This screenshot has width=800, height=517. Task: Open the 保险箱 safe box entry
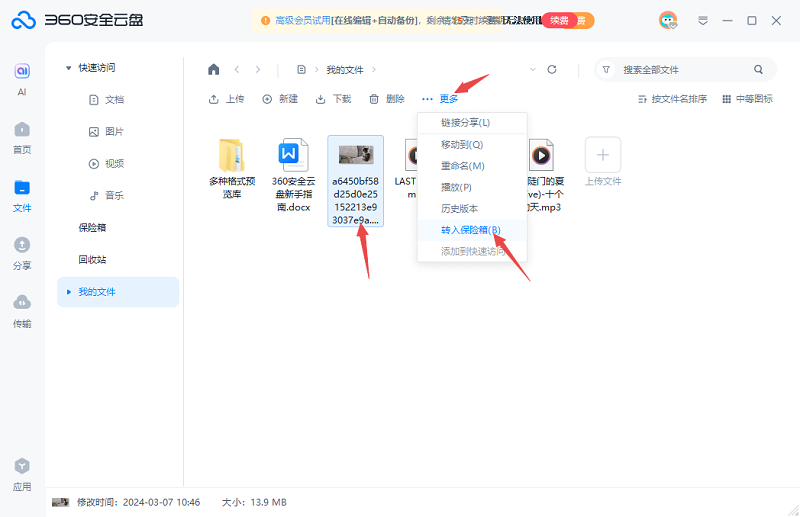pyautogui.click(x=92, y=228)
